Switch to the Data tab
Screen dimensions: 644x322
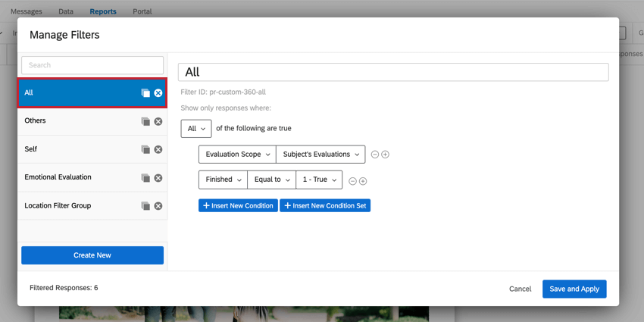pos(66,11)
